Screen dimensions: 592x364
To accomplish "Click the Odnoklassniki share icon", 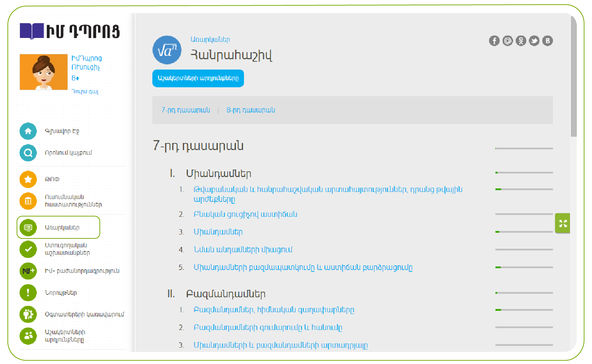I will 521,41.
